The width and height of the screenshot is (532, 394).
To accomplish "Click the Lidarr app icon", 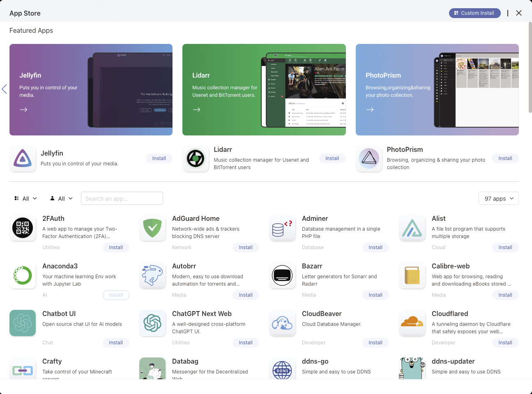I will pyautogui.click(x=196, y=158).
